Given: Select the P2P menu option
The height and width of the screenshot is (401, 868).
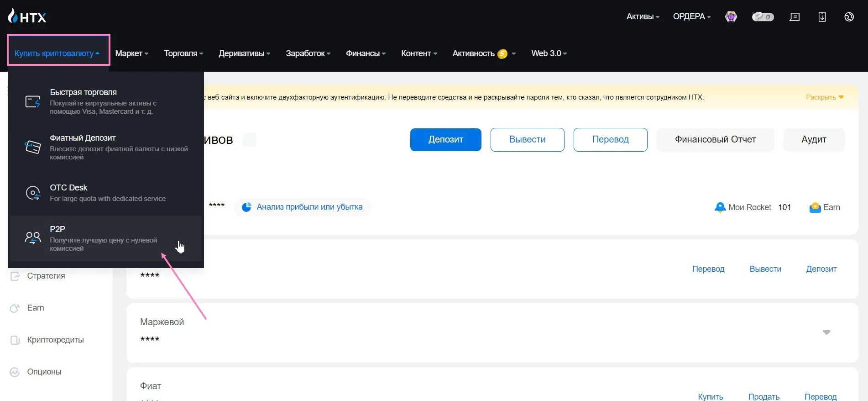Looking at the screenshot, I should (x=106, y=238).
